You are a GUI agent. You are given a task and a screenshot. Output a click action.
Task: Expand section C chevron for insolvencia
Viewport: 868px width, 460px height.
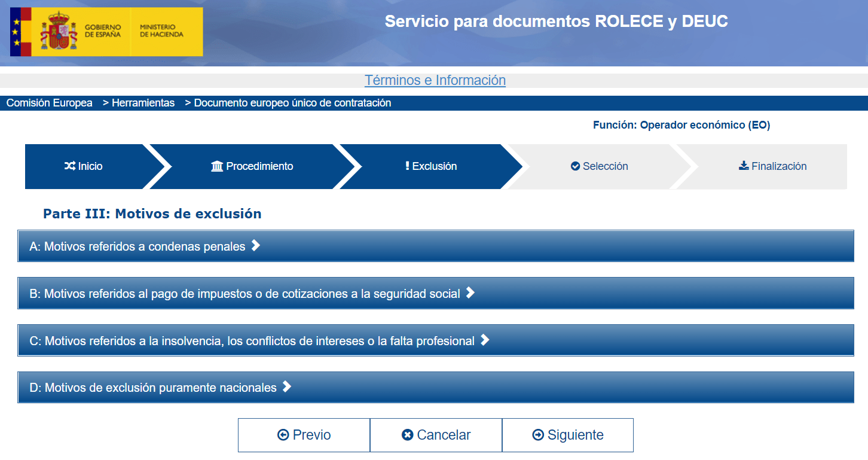pos(485,340)
